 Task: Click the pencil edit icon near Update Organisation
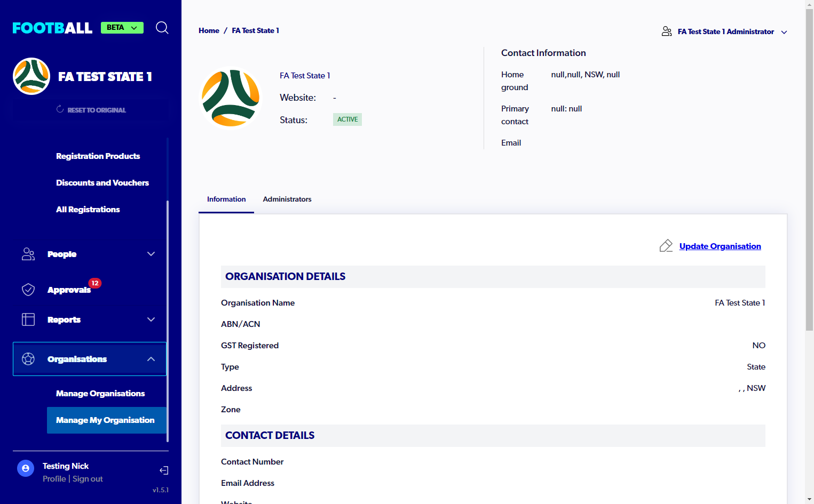[x=666, y=246]
